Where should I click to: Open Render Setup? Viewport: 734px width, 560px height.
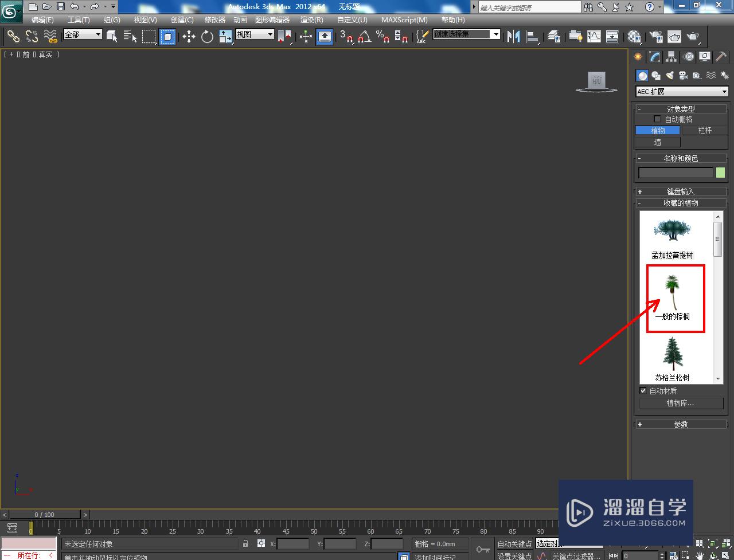click(x=655, y=37)
